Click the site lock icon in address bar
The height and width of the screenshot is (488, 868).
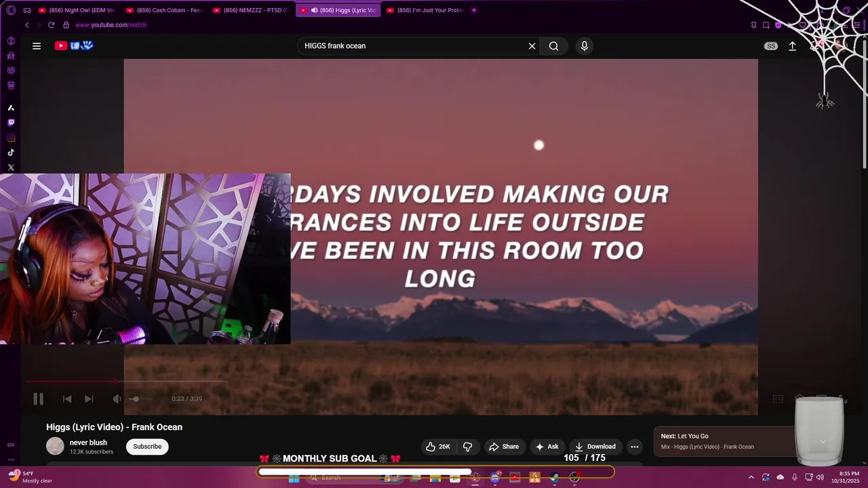66,25
